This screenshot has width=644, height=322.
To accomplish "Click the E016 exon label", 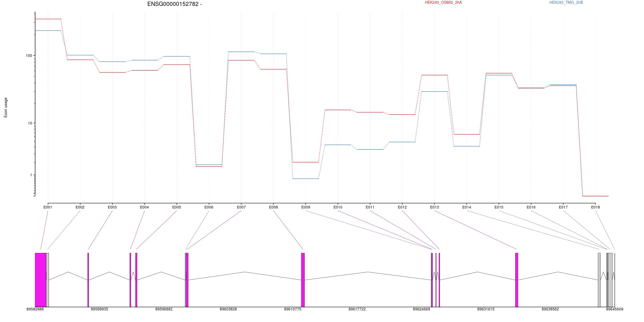I will pos(531,207).
